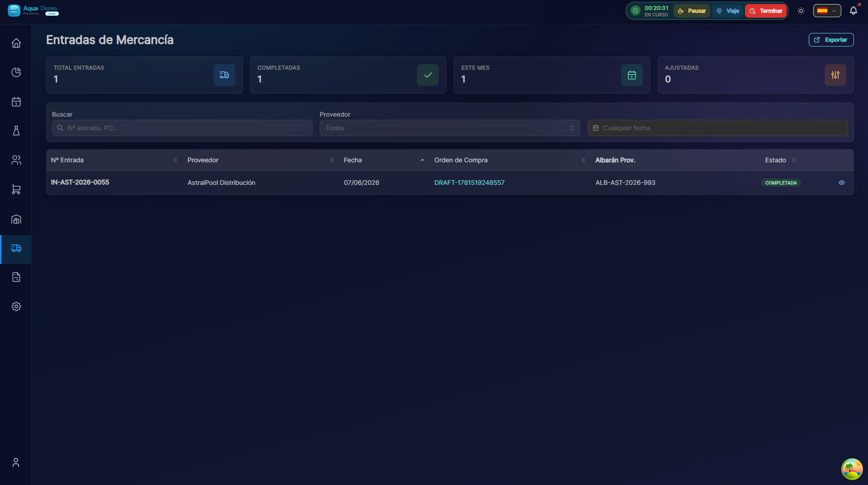868x485 pixels.
Task: Click the truck icon in Total Entradas card
Action: (x=224, y=75)
